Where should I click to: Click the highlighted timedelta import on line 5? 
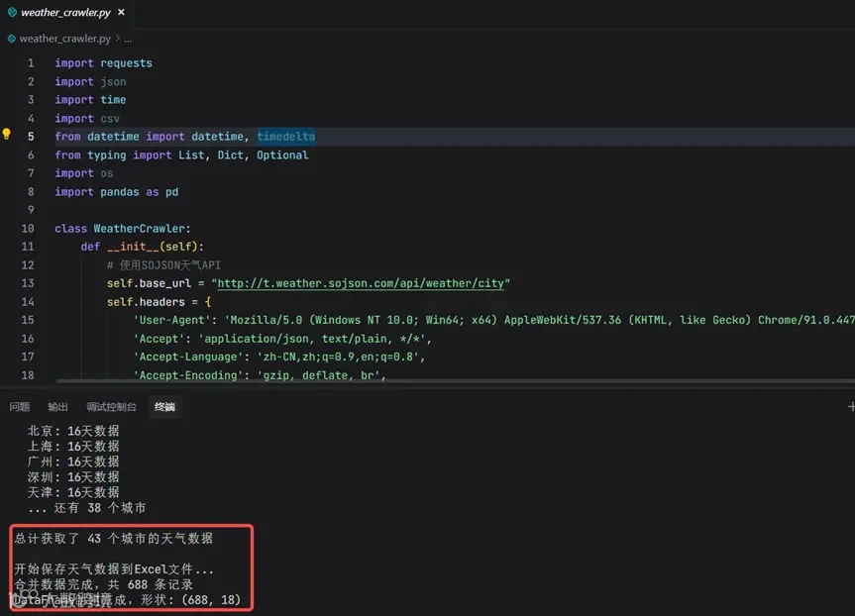pos(286,137)
